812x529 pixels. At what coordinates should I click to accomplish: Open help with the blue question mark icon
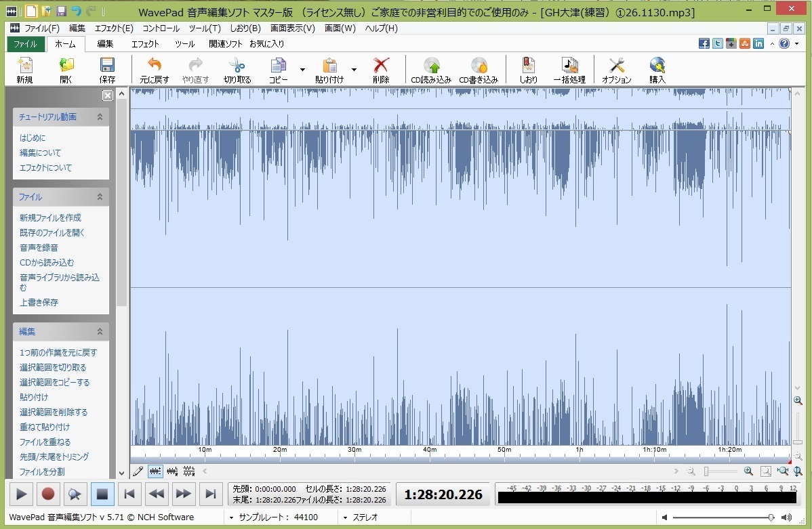(x=784, y=43)
